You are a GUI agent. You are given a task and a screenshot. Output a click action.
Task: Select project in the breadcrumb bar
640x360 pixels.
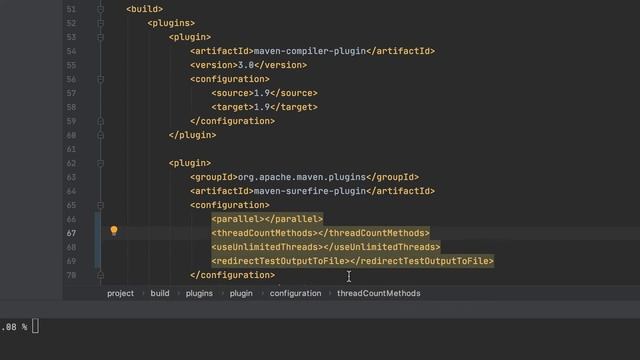(x=120, y=293)
